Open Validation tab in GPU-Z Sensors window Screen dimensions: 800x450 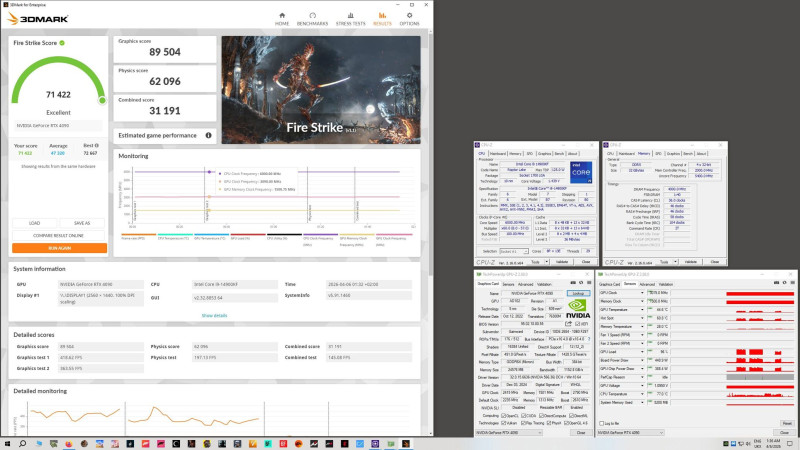[665, 284]
